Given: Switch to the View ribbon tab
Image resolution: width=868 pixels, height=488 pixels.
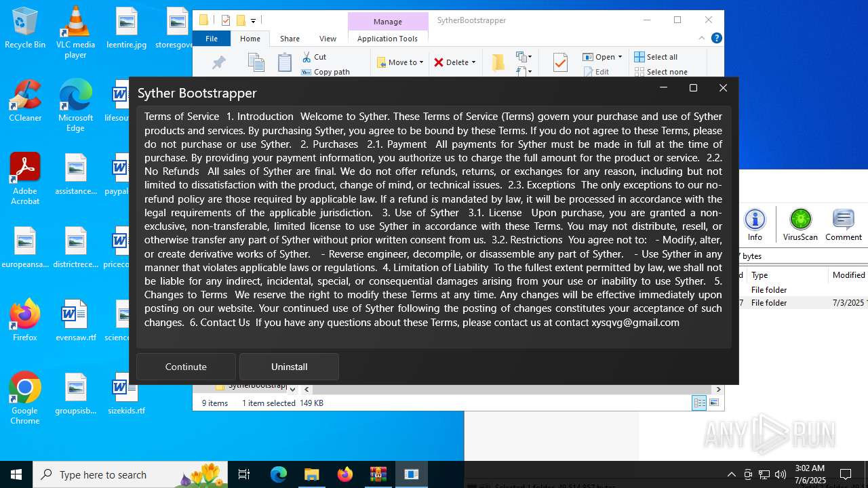Looking at the screenshot, I should point(328,39).
